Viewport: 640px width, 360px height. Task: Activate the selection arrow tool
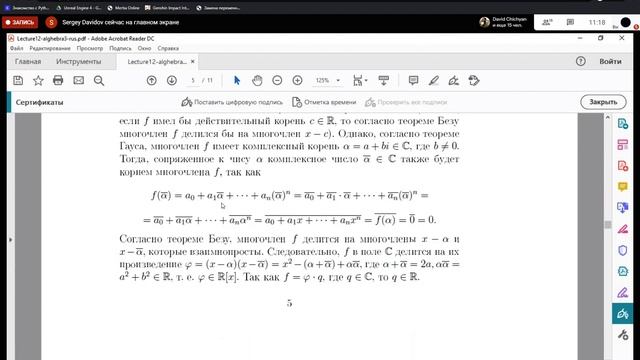237,80
